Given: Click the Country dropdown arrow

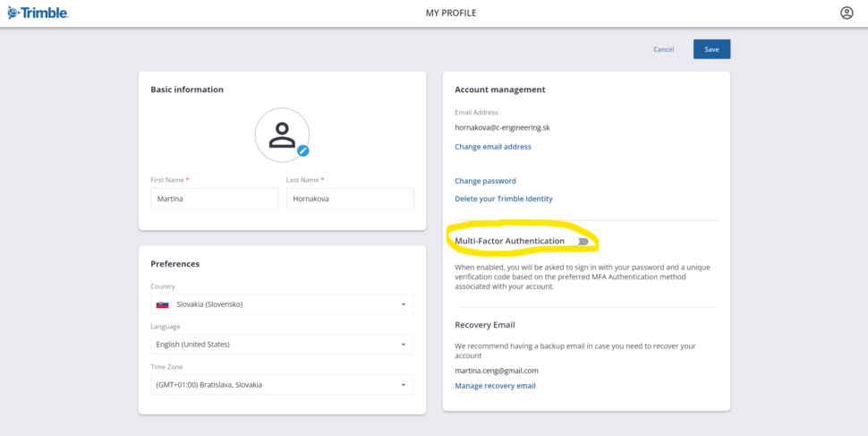Looking at the screenshot, I should [403, 304].
